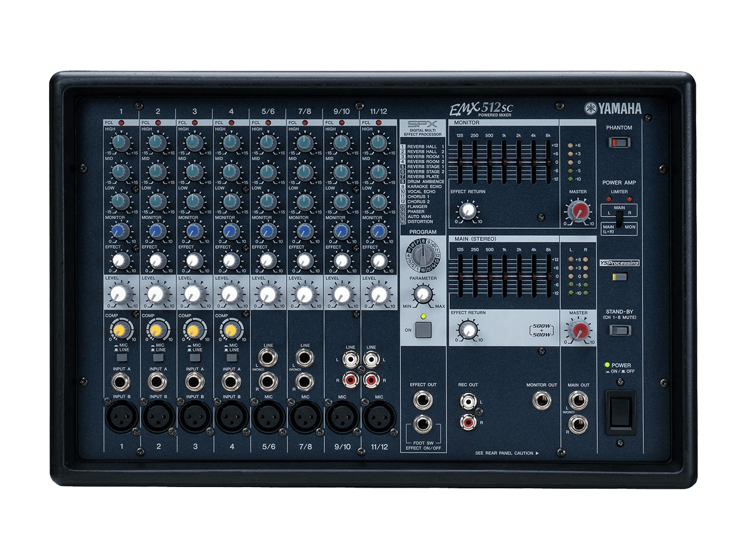Select the REC OUT R red RCA jack
The image size is (747, 560).
467,421
